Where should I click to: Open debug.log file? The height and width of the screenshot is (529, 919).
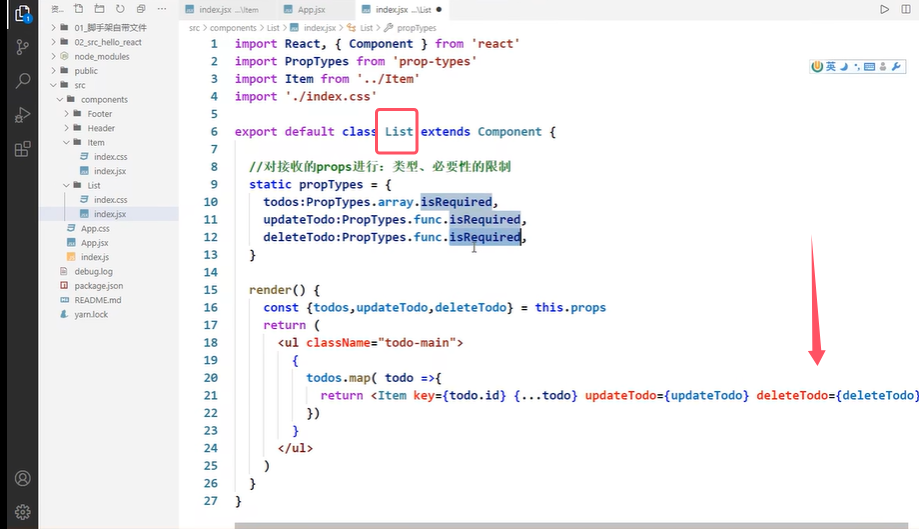pyautogui.click(x=93, y=271)
